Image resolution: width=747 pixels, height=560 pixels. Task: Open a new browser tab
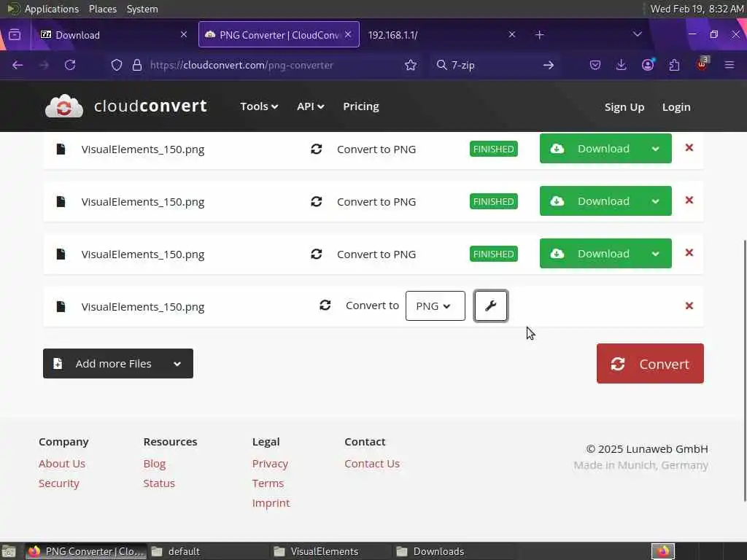[539, 35]
